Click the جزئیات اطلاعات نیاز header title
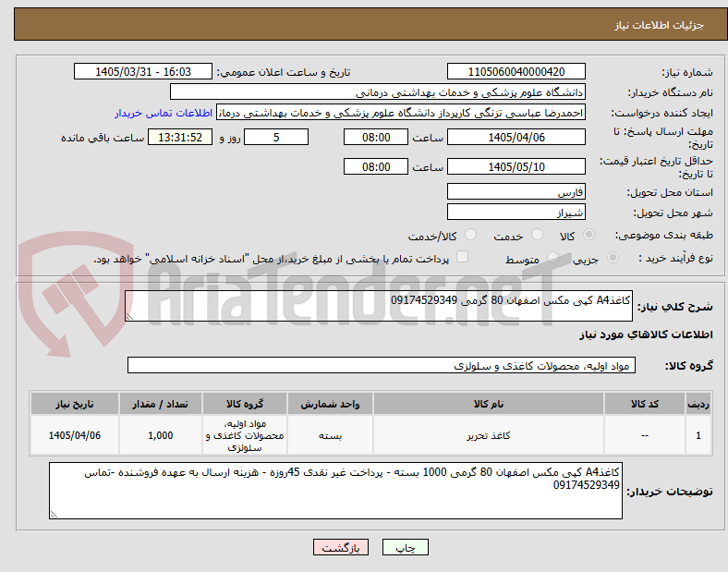Screen dimensions: 728x572 click(x=660, y=25)
